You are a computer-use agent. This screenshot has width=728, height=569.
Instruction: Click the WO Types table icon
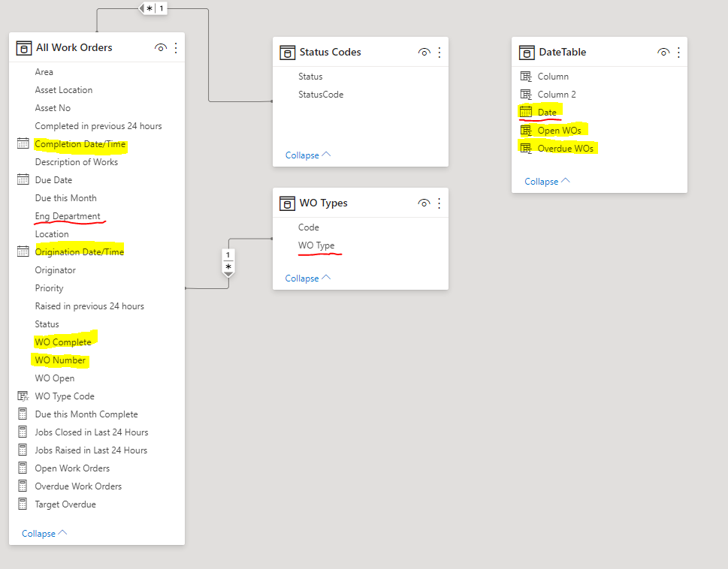pos(287,203)
